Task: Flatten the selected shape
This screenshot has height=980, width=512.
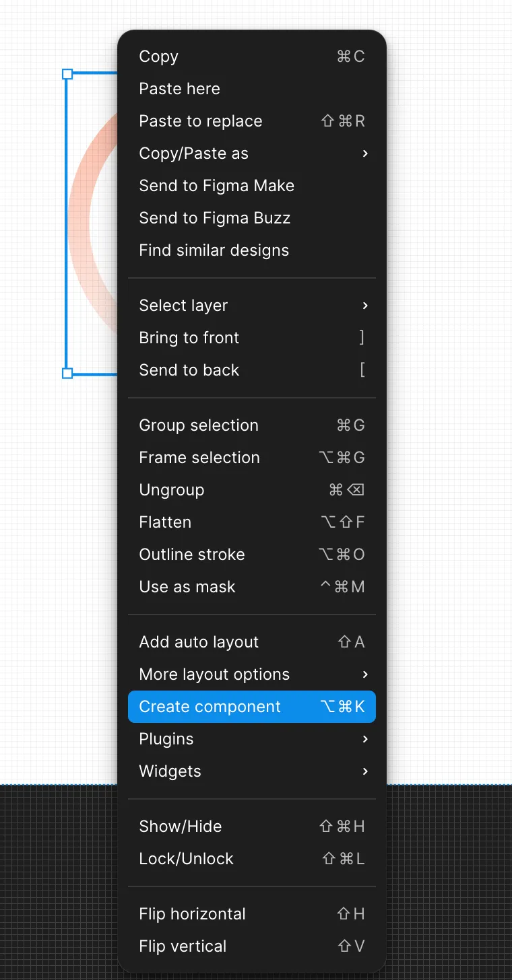Action: [x=251, y=522]
